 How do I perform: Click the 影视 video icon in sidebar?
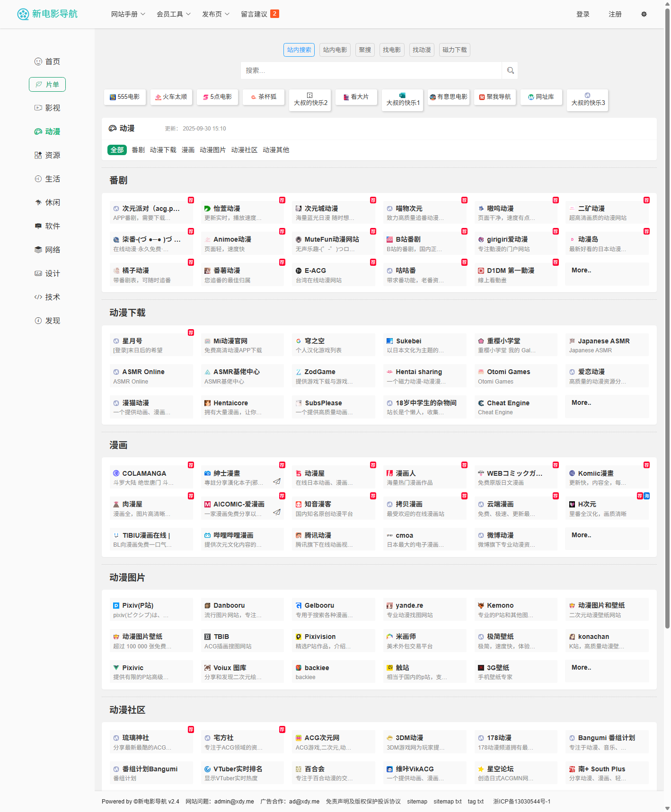pyautogui.click(x=38, y=108)
